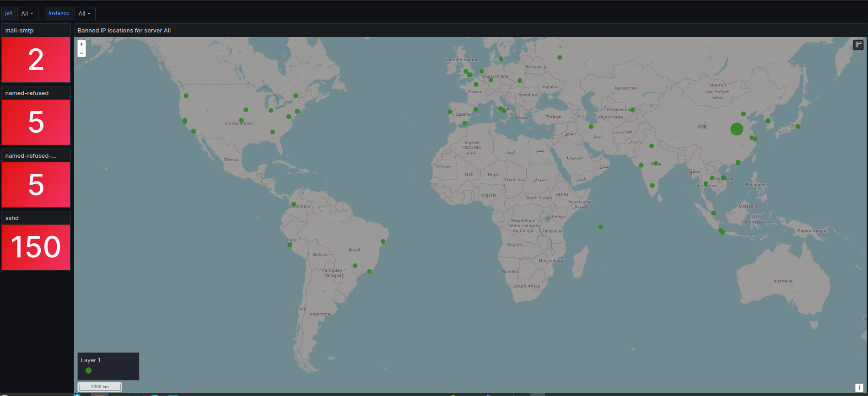Viewport: 868px width, 396px height.
Task: Click the Türkiye map label
Action: [x=553, y=117]
